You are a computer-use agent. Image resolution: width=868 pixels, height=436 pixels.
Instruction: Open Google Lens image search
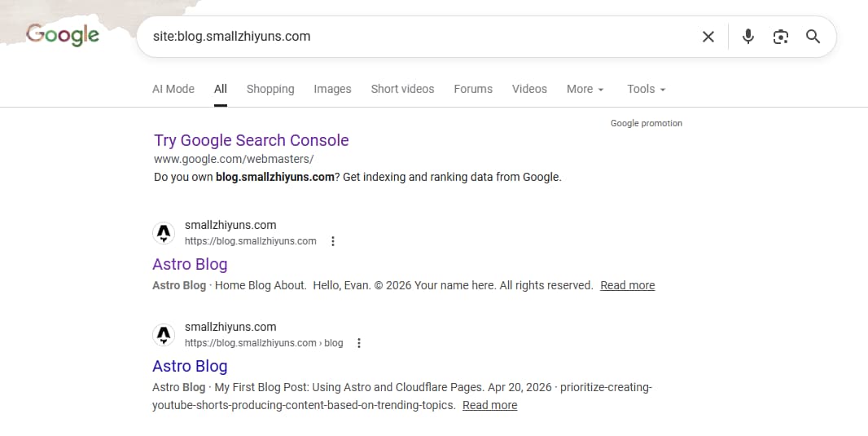tap(780, 37)
